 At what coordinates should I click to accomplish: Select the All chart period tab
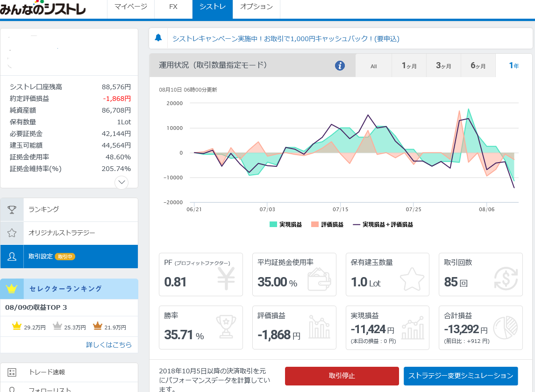point(373,66)
